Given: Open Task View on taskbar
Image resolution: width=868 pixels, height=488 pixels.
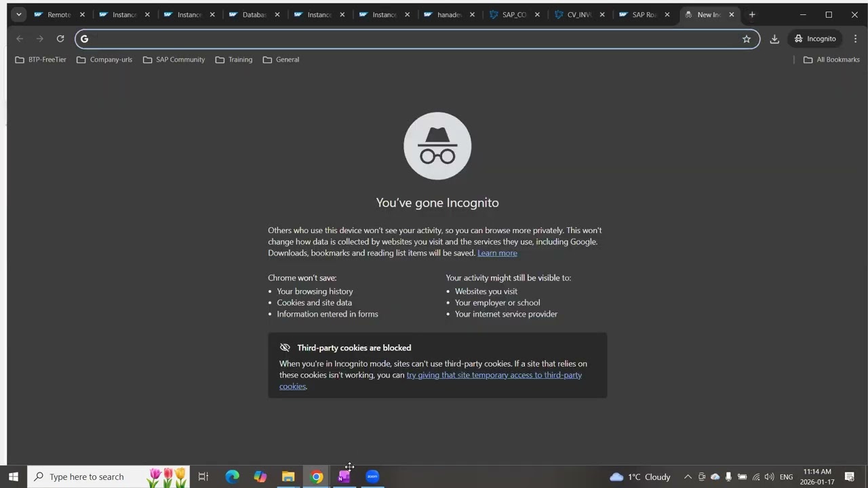Looking at the screenshot, I should (x=203, y=476).
